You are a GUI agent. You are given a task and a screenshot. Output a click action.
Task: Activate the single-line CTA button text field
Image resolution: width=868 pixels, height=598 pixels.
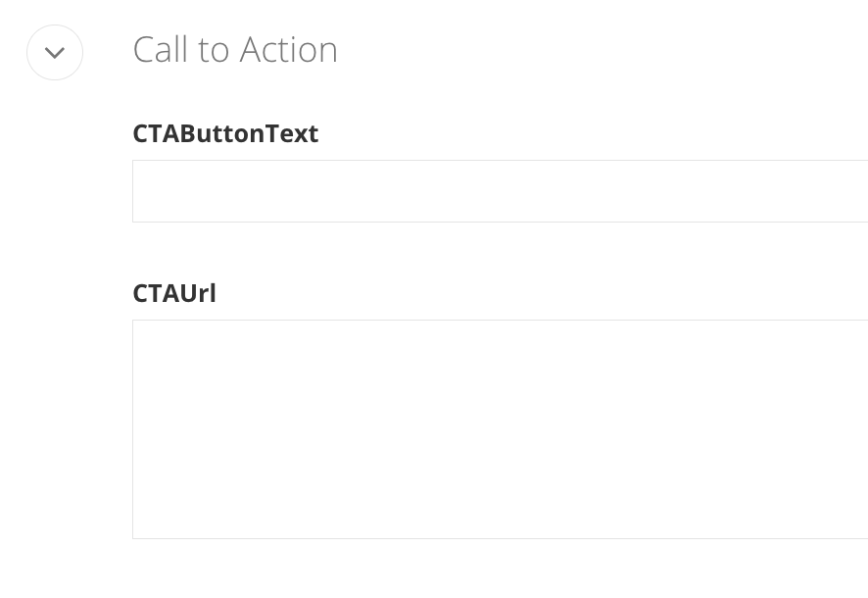click(500, 191)
